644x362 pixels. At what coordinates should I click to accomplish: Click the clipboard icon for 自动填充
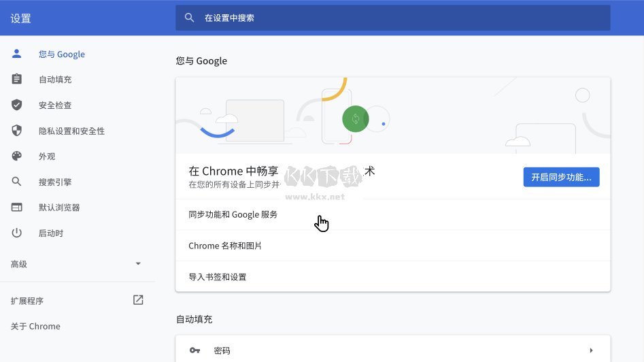[17, 80]
